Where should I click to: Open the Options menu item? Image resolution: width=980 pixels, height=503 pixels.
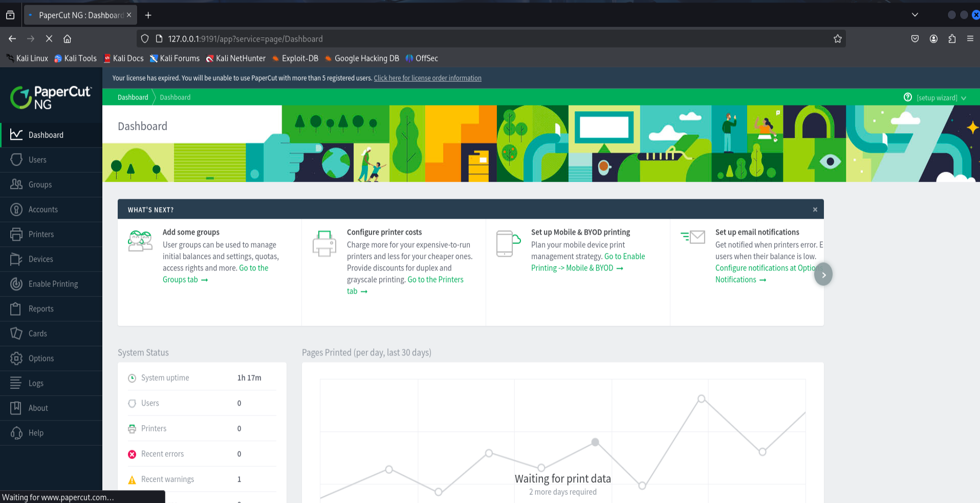click(51, 359)
